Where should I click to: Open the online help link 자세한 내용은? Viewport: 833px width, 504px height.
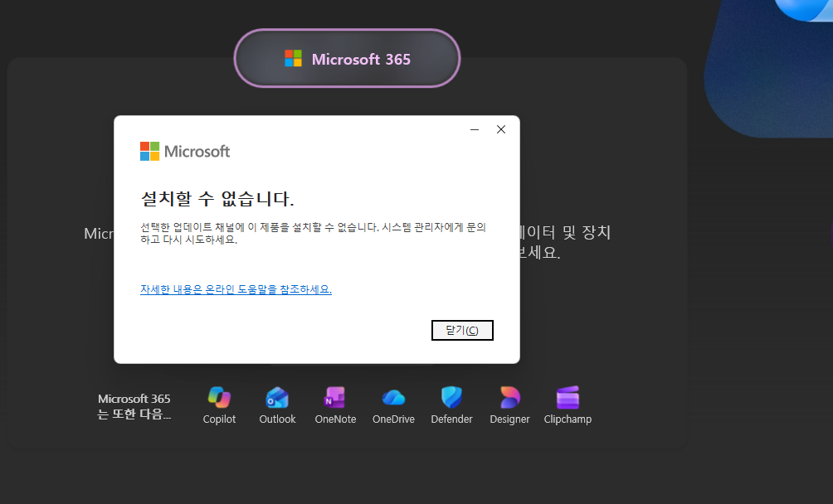236,289
